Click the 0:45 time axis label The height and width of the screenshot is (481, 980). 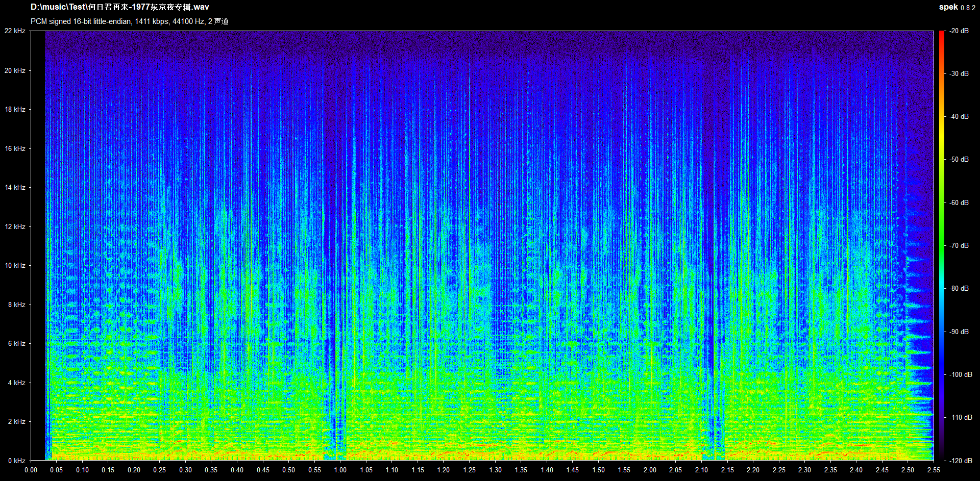pos(263,470)
